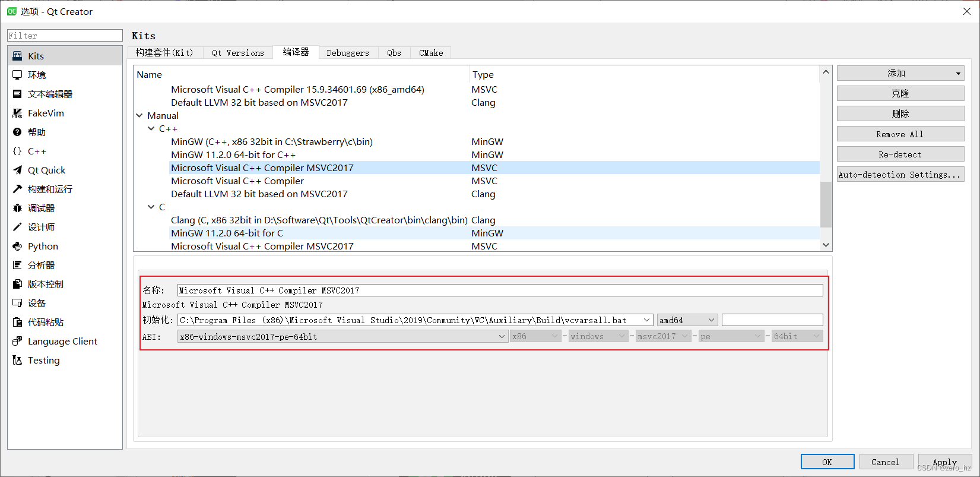Switch to 构建套件(Kit) tab
Screen dimensions: 980x477
pyautogui.click(x=165, y=53)
